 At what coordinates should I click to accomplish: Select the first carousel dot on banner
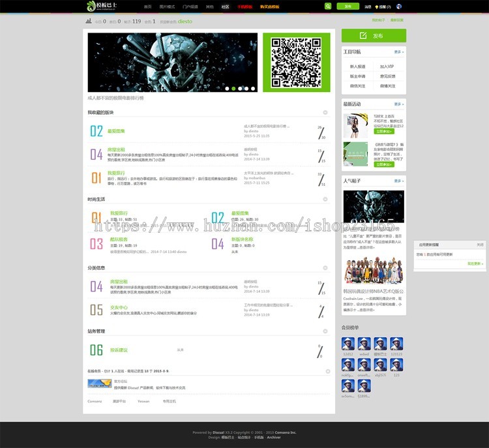[227, 89]
